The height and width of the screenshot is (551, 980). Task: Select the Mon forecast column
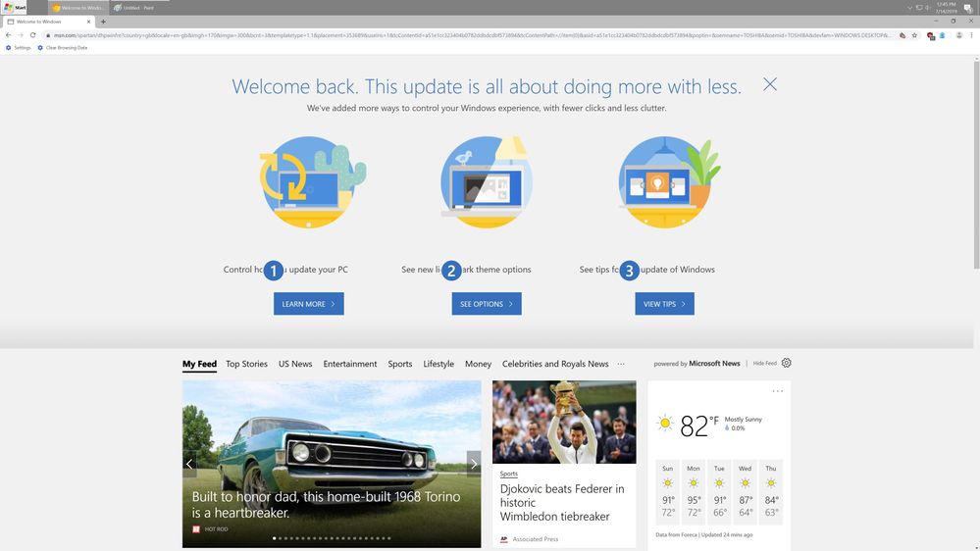point(694,491)
